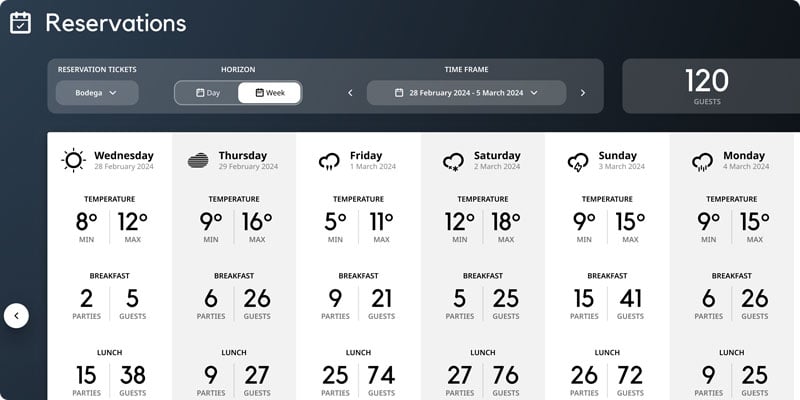Screen dimensions: 800x400
Task: Select the Monday column heading
Action: pos(744,156)
